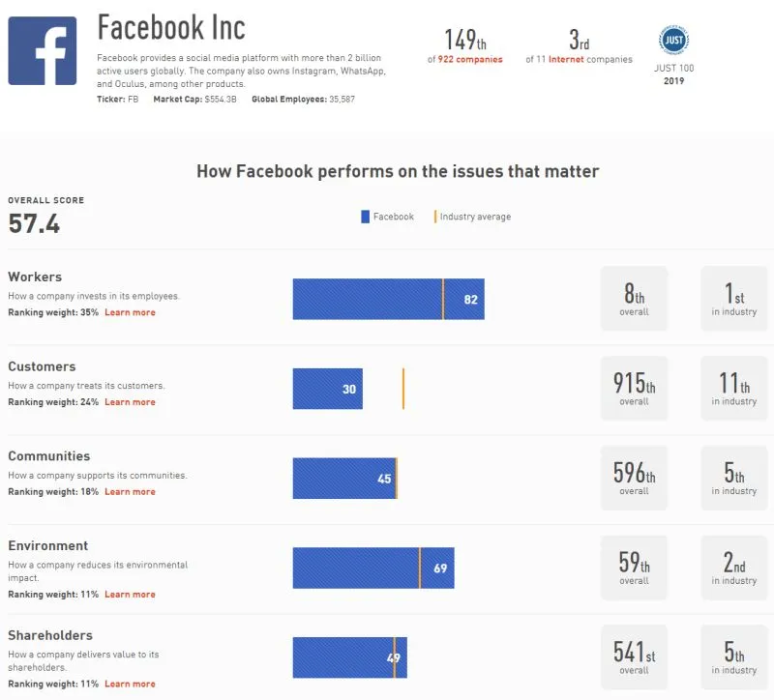
Task: Click 'Learn more' under Customers
Action: pos(130,402)
